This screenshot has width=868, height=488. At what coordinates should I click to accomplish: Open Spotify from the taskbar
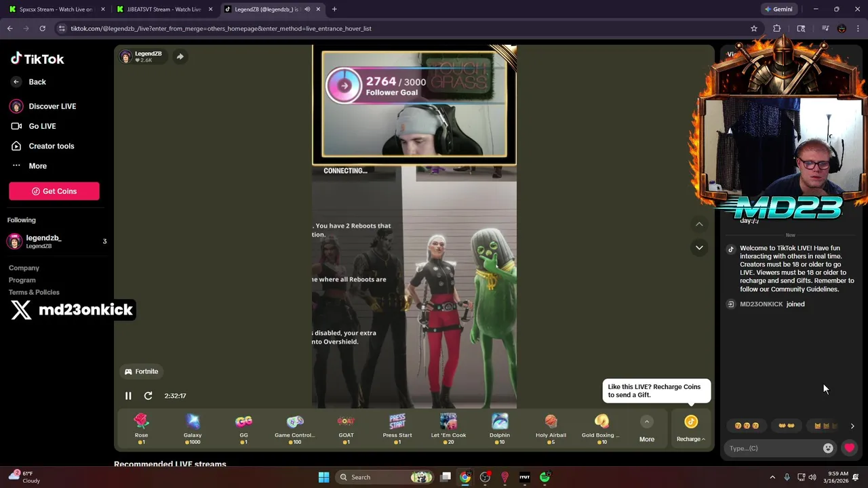pyautogui.click(x=545, y=477)
